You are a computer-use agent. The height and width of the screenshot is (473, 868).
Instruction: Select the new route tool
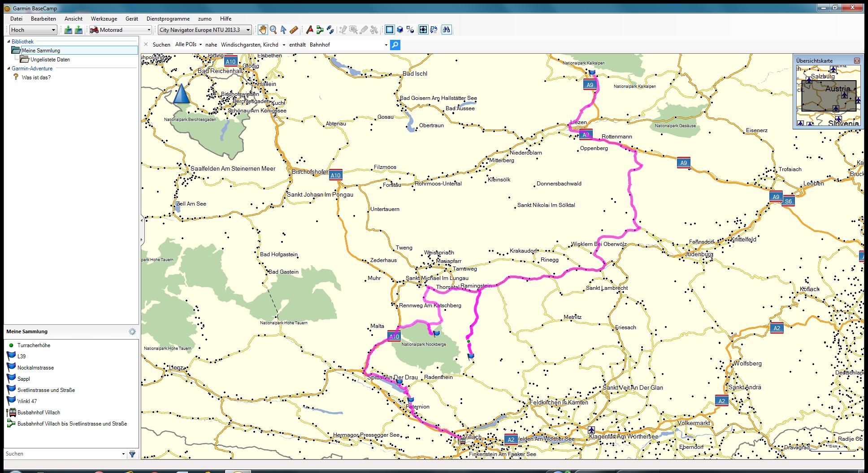(x=320, y=30)
